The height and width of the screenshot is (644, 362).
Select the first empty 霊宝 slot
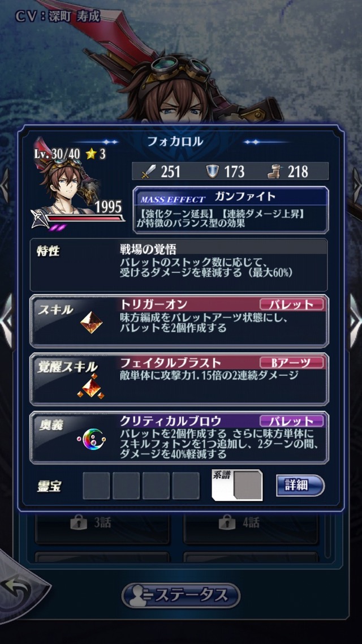tap(97, 486)
